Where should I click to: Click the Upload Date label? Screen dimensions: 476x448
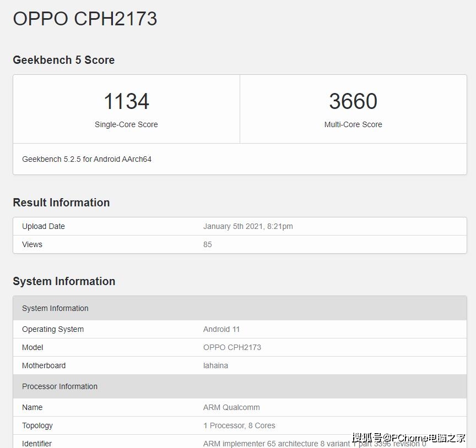point(44,226)
